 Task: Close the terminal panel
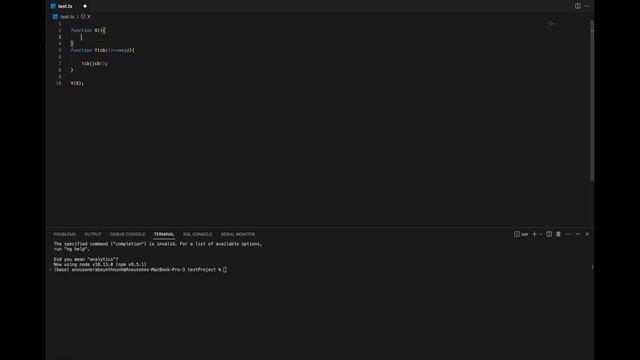click(x=587, y=234)
